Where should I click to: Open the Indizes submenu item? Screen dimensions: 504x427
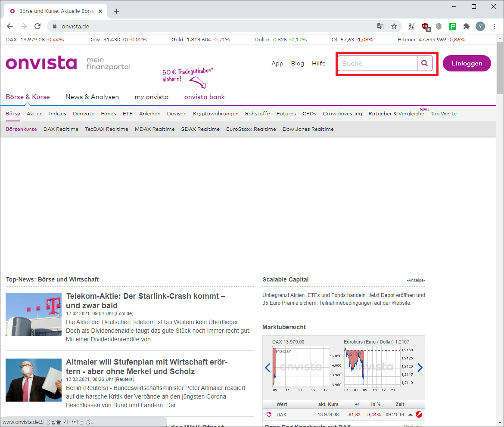pos(58,113)
